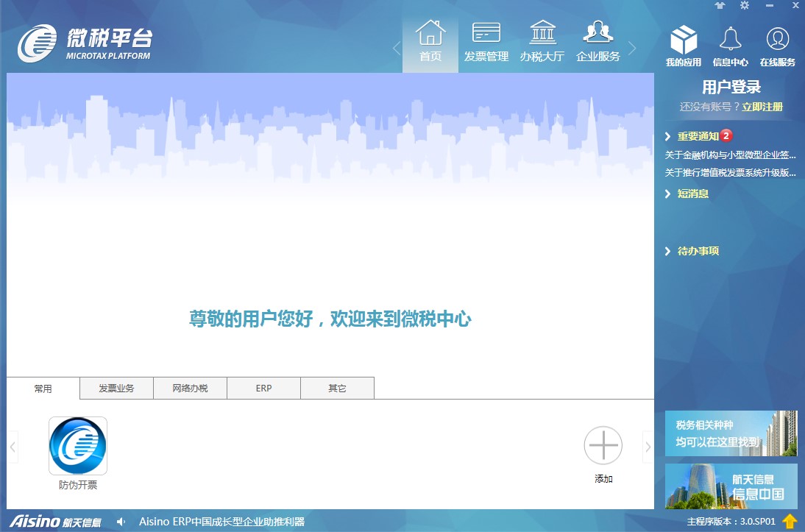Enter the 办税大厅 tax hall
Image resolution: width=805 pixels, height=532 pixels.
[542, 40]
